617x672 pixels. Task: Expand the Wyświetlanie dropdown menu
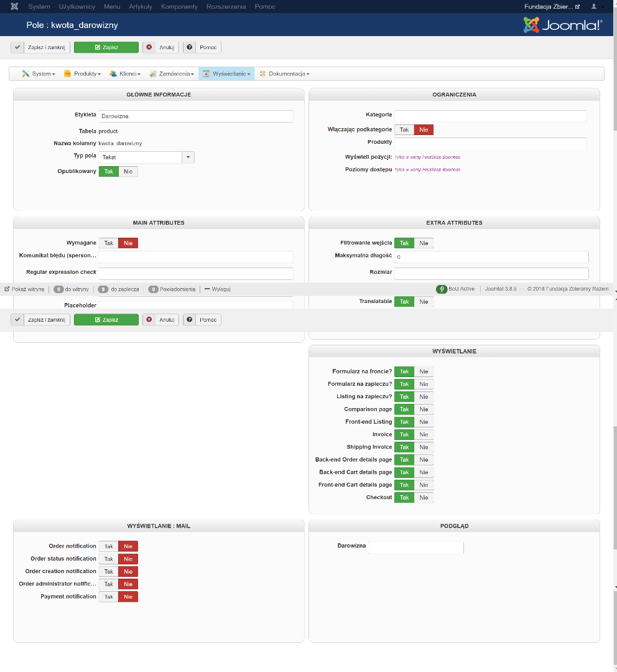click(226, 73)
